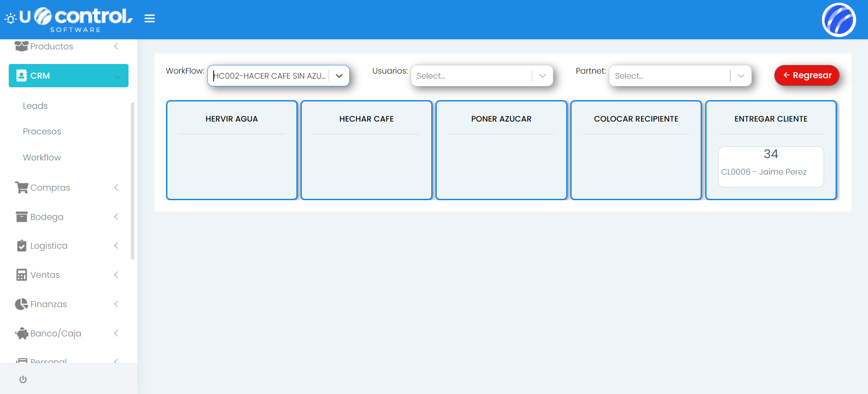868x394 pixels.
Task: Click the Usuarios: label
Action: (390, 71)
